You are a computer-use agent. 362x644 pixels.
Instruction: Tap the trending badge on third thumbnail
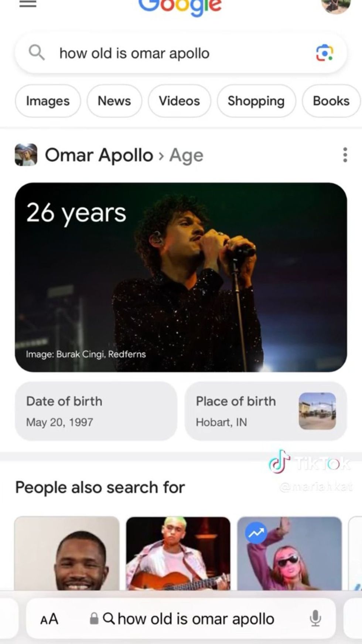[256, 533]
